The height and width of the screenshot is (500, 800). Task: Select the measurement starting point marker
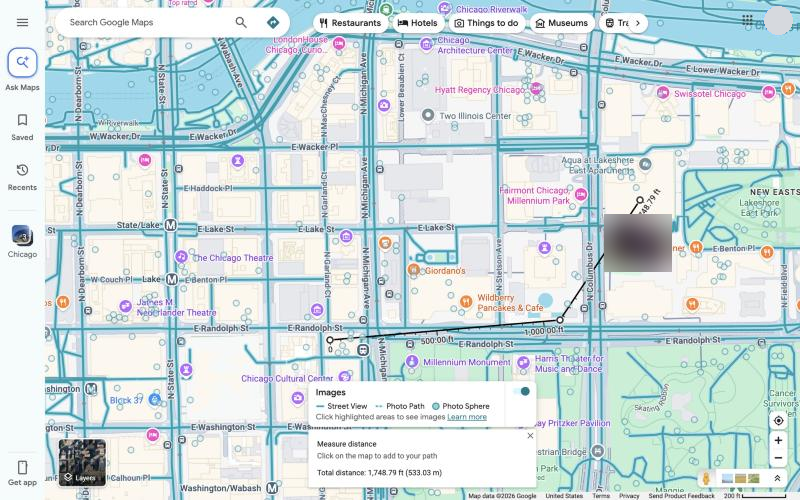330,340
